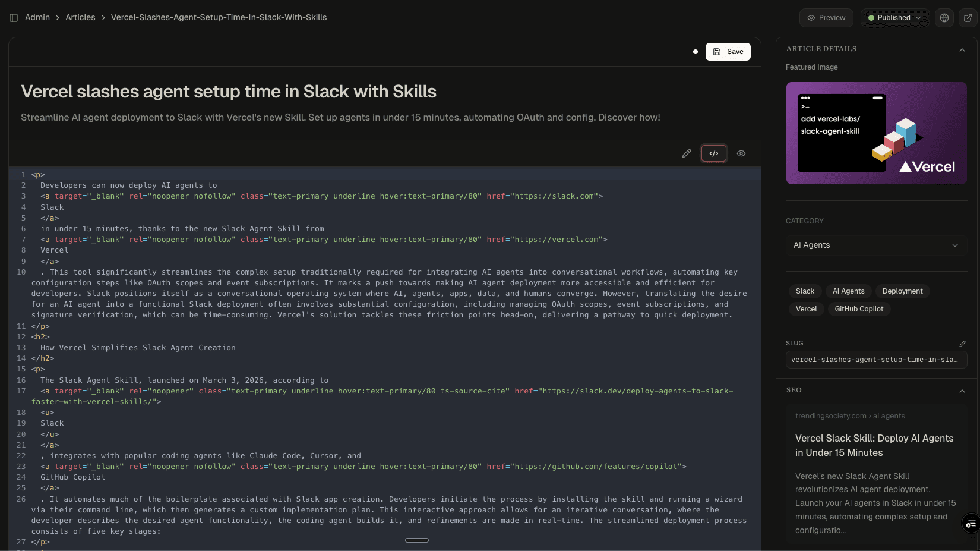Click the floppy disk icon on Save
This screenshot has width=980, height=551.
click(x=718, y=52)
